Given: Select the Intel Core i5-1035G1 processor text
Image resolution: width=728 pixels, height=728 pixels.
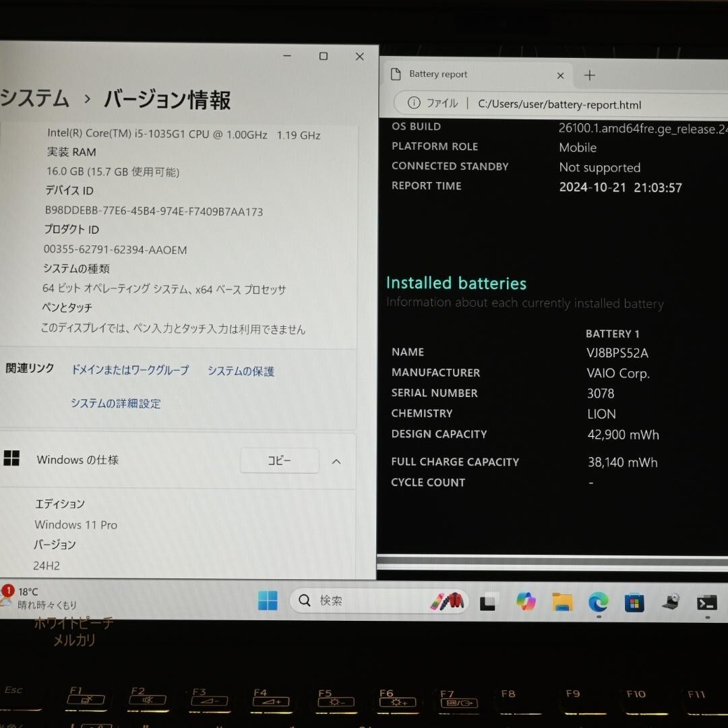Looking at the screenshot, I should [x=184, y=134].
